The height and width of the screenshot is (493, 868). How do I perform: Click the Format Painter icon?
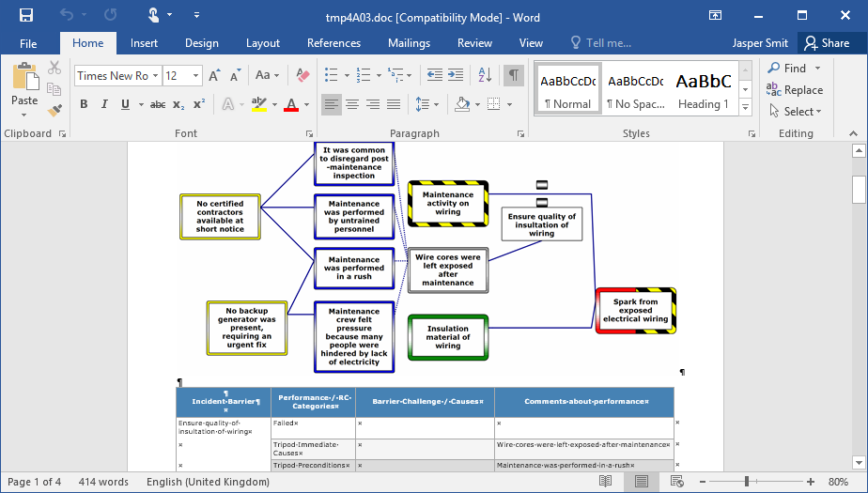click(x=54, y=110)
